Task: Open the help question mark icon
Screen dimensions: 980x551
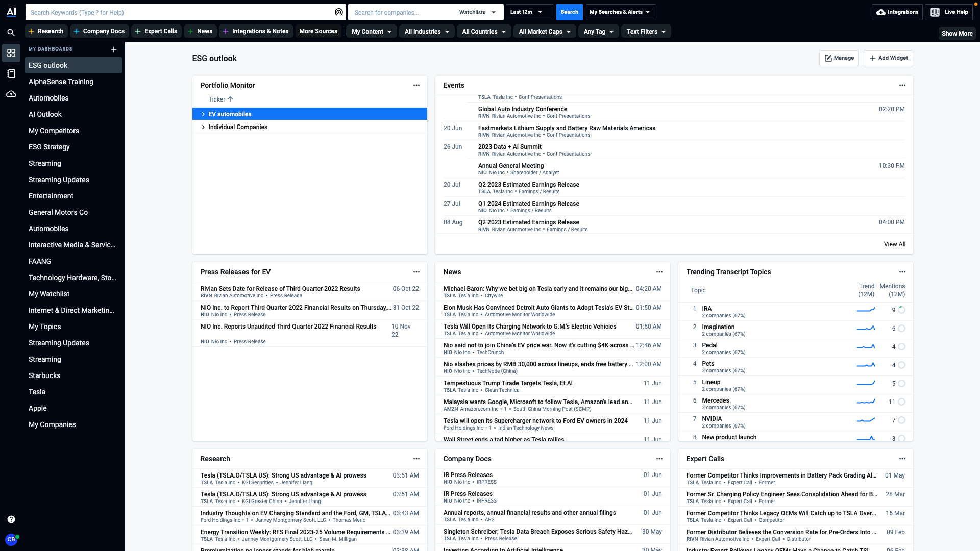Action: pos(11,519)
